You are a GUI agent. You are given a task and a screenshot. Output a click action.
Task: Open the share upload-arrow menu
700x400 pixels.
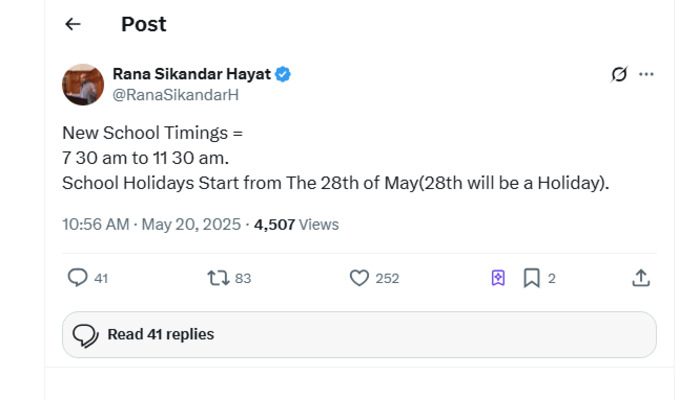point(641,278)
